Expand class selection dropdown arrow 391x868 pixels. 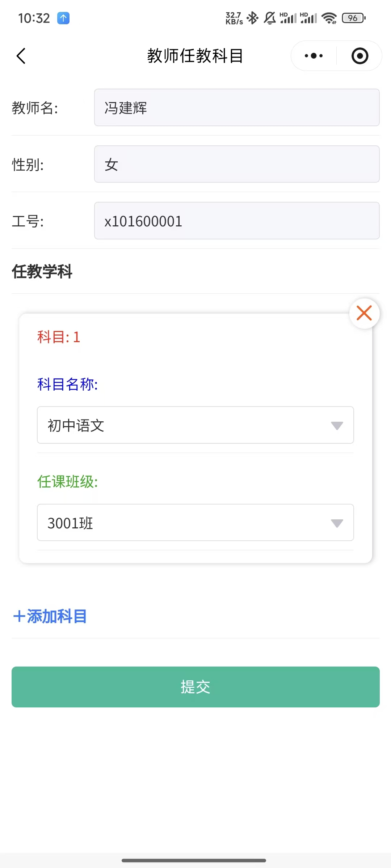point(337,523)
